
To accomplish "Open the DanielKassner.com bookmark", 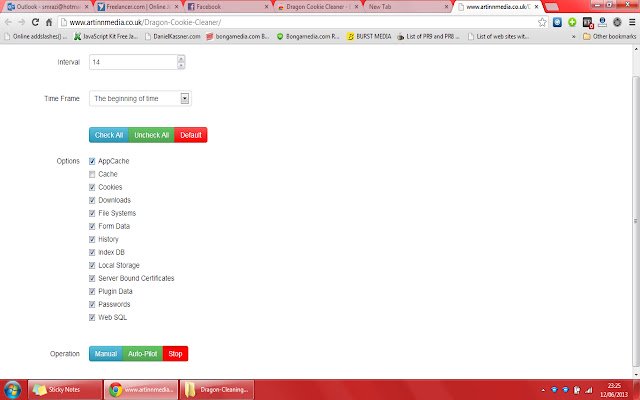I will pyautogui.click(x=173, y=36).
